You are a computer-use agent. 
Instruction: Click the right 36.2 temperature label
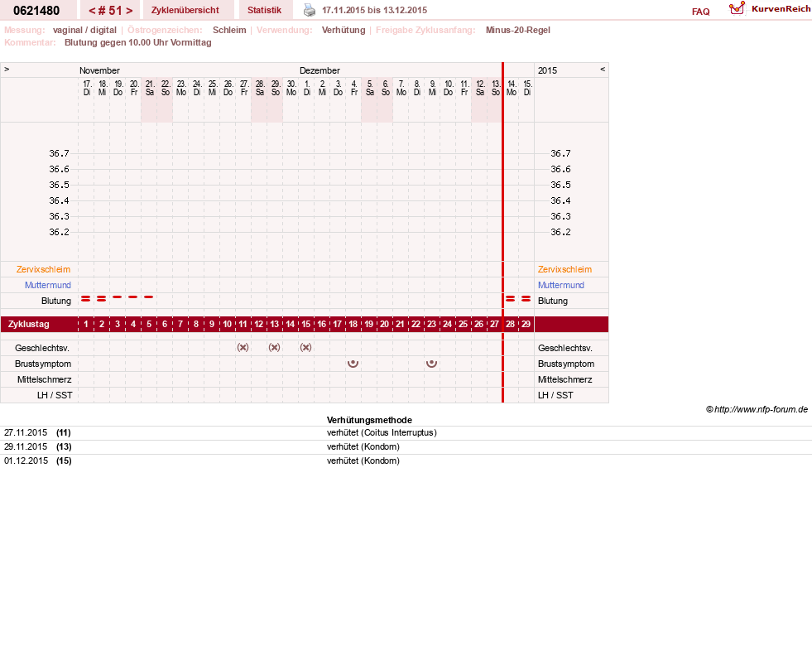(x=560, y=232)
